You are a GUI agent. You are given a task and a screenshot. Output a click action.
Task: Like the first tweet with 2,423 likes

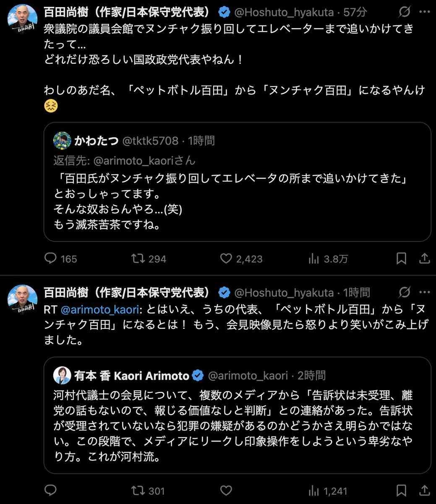point(226,258)
